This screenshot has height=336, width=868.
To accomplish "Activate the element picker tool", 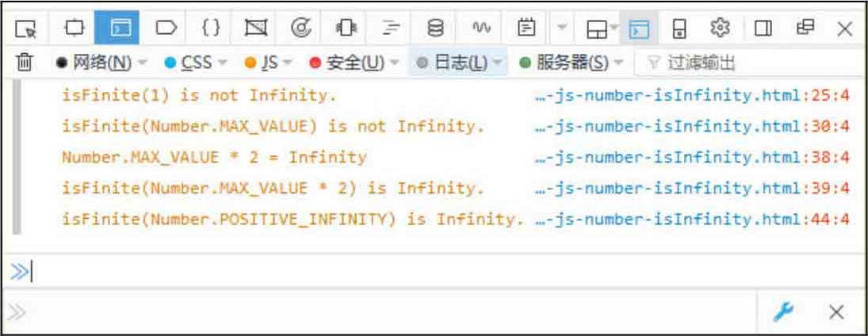I will click(x=25, y=28).
